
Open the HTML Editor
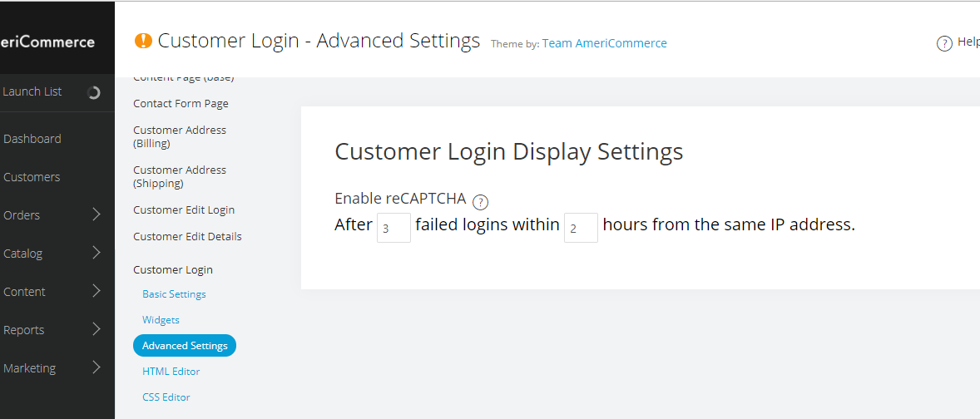(171, 371)
